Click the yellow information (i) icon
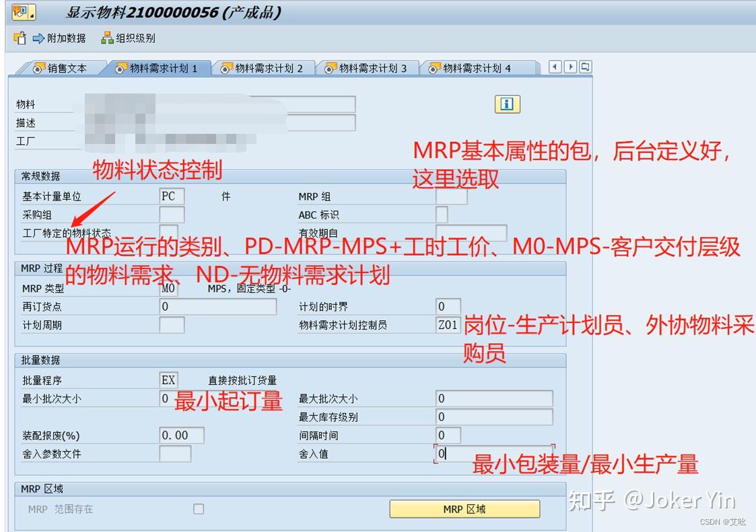 [506, 104]
